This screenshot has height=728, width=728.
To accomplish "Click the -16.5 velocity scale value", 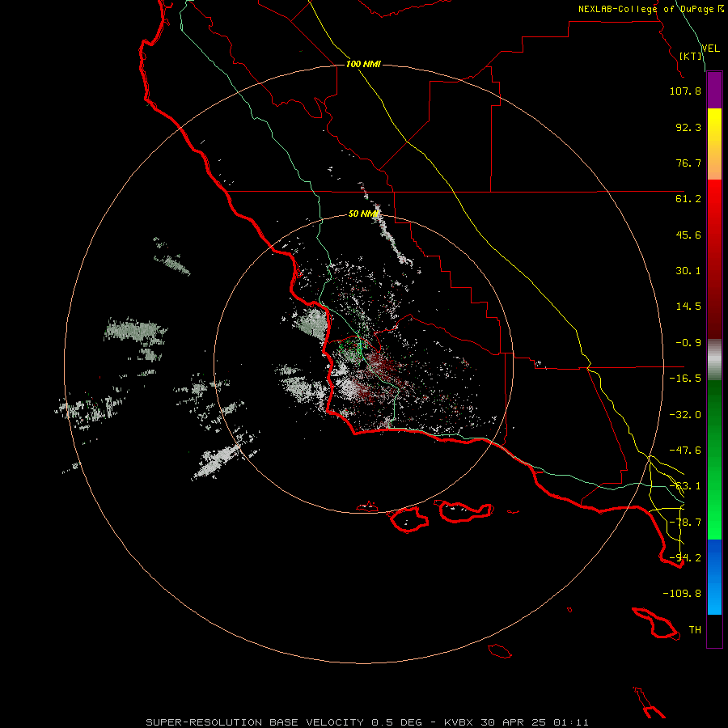I will pos(685,379).
